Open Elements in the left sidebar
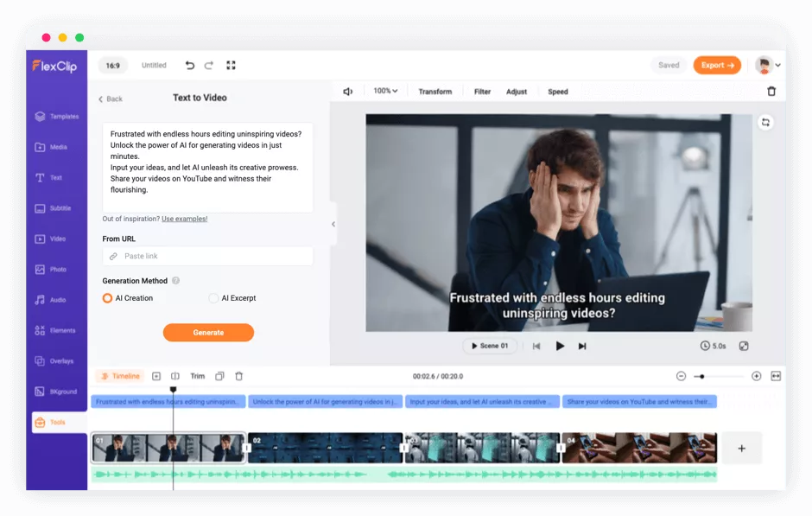This screenshot has width=812, height=516. tap(55, 330)
